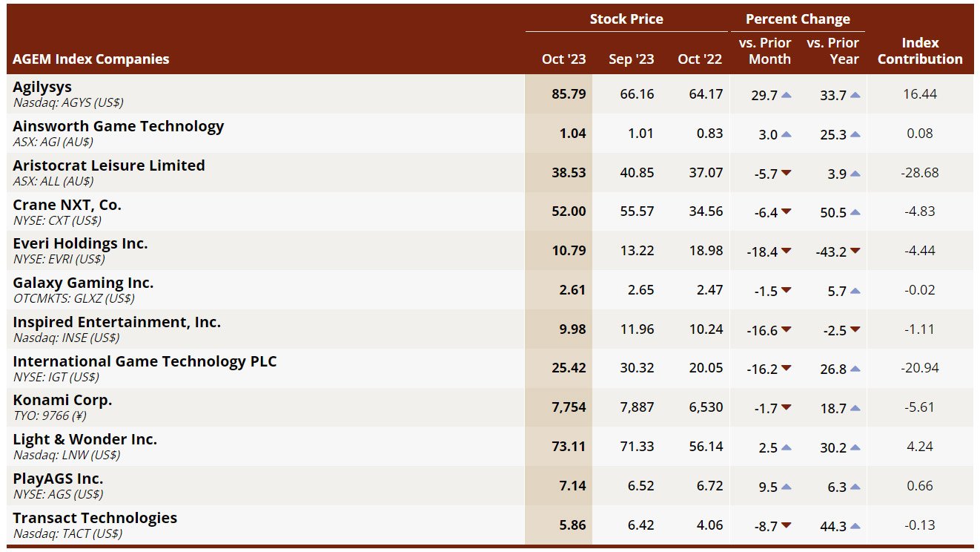Click the down arrow beside Transact -8.7

point(787,525)
